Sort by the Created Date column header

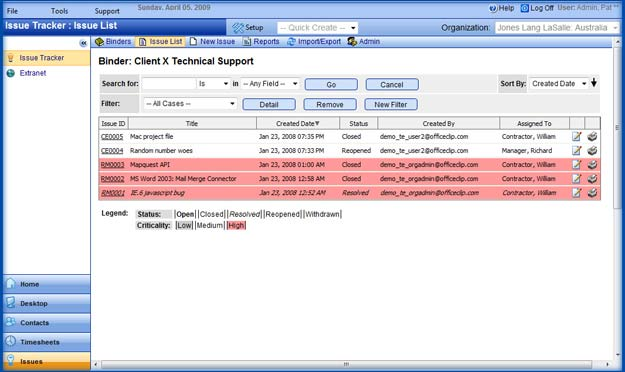click(x=298, y=124)
